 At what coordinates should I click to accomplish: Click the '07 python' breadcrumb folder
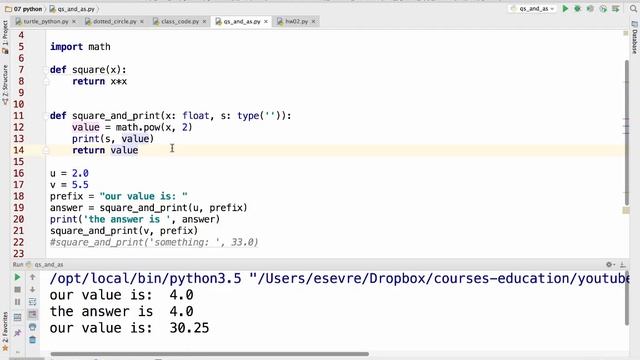point(23,9)
